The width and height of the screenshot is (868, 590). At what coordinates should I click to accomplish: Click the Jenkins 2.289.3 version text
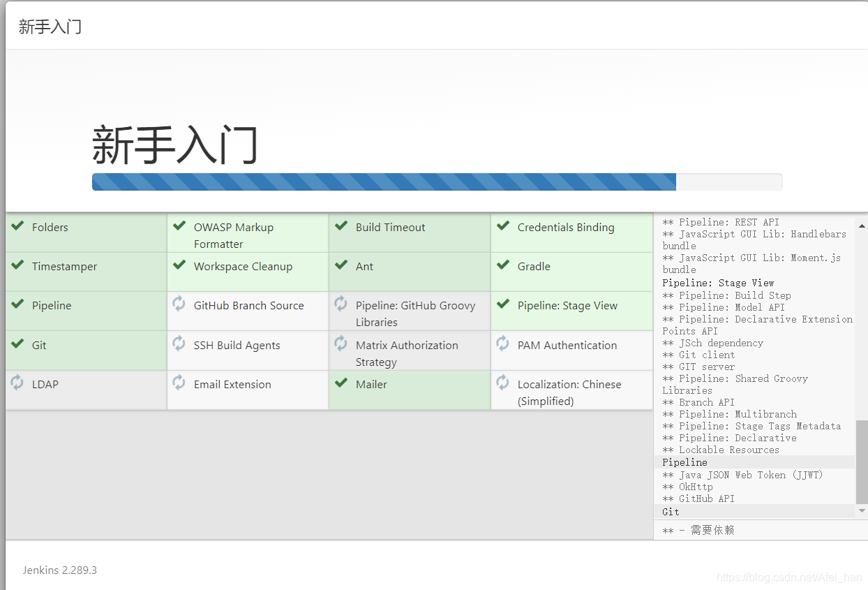pos(59,570)
